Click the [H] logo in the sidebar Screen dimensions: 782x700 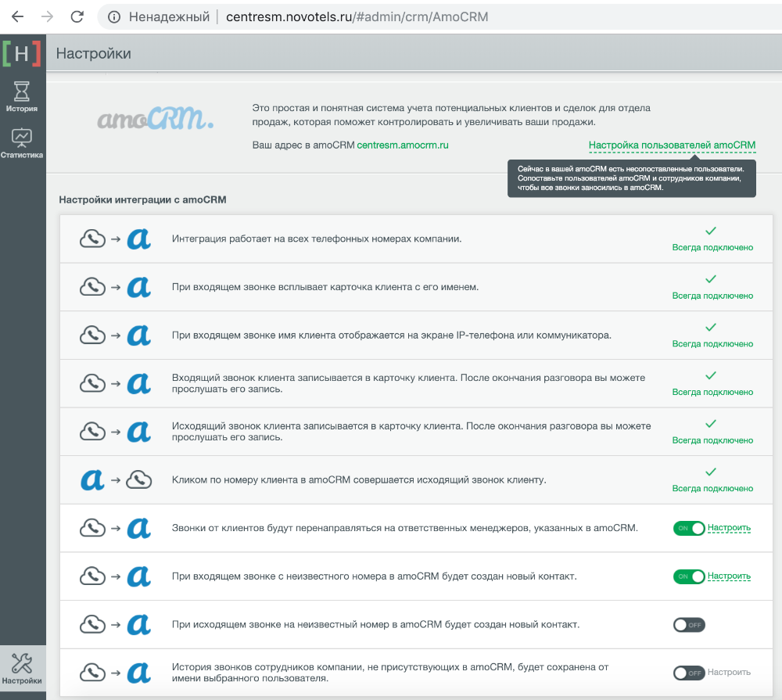click(22, 53)
